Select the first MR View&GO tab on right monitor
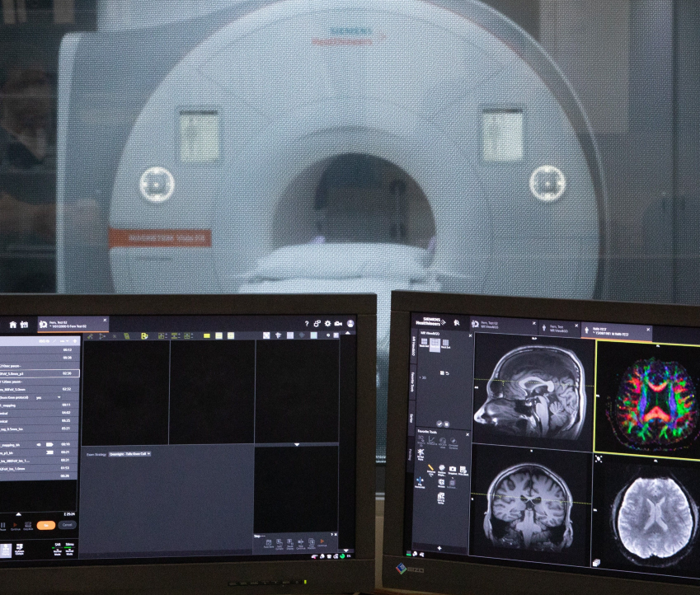 [x=504, y=325]
